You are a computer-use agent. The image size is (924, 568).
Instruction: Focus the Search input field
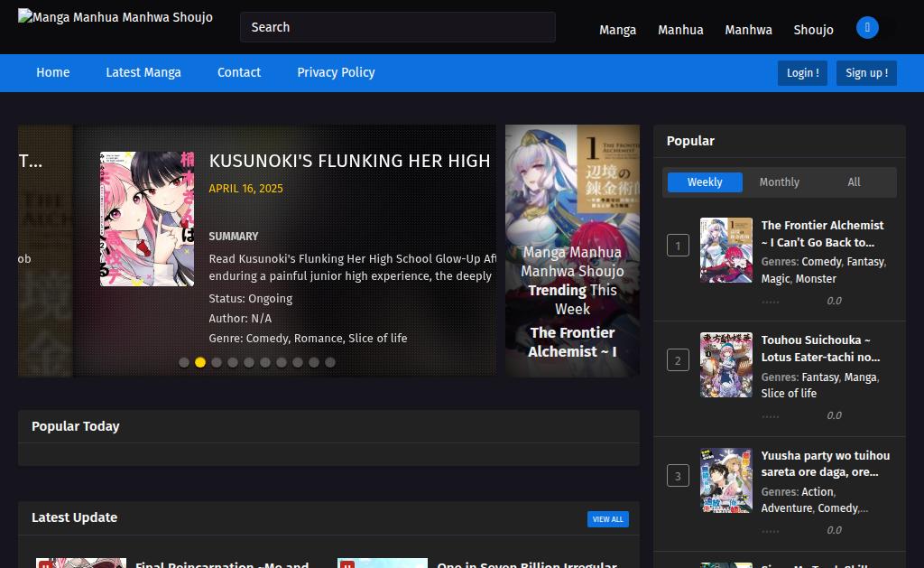[x=398, y=27]
